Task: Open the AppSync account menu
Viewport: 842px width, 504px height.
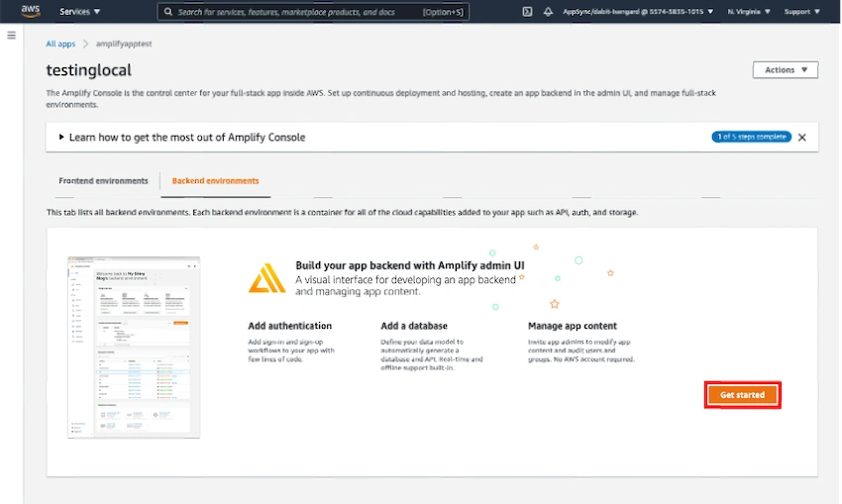Action: click(x=638, y=11)
